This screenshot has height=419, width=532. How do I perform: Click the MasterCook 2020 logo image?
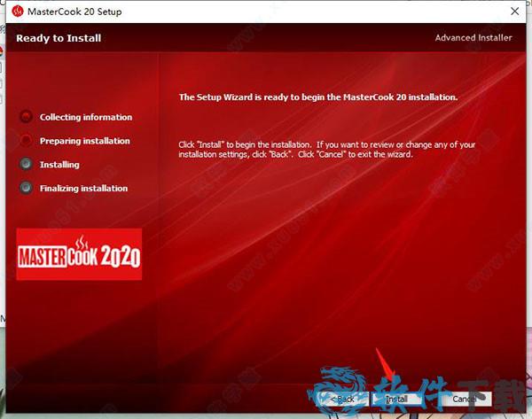pyautogui.click(x=80, y=254)
